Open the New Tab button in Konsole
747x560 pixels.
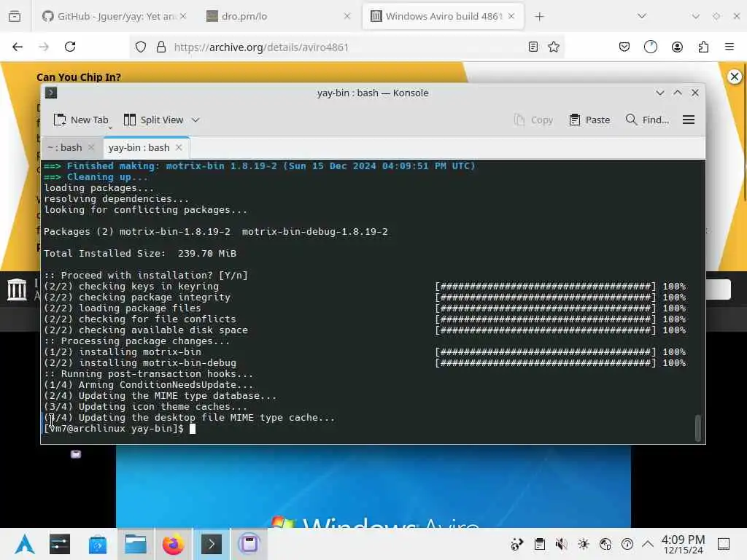(x=81, y=120)
